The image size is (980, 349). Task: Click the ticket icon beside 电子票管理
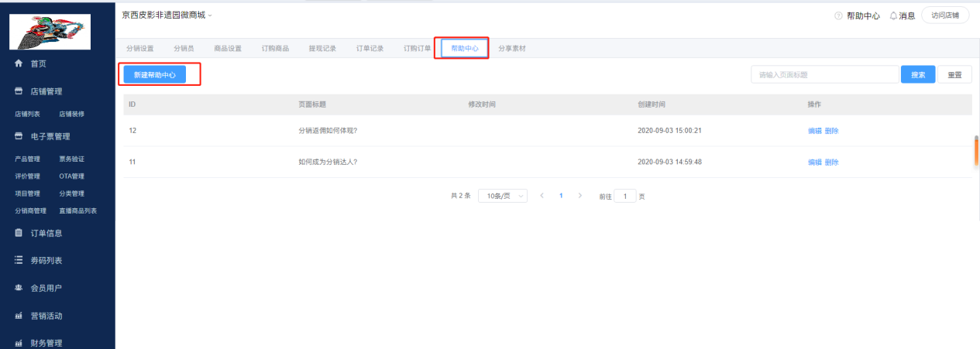19,137
